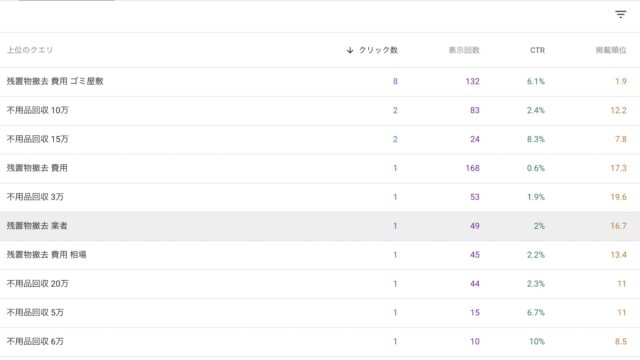Open query 残置物撤去 費用 ゴミ屋敷
640x360 pixels.
coord(55,81)
